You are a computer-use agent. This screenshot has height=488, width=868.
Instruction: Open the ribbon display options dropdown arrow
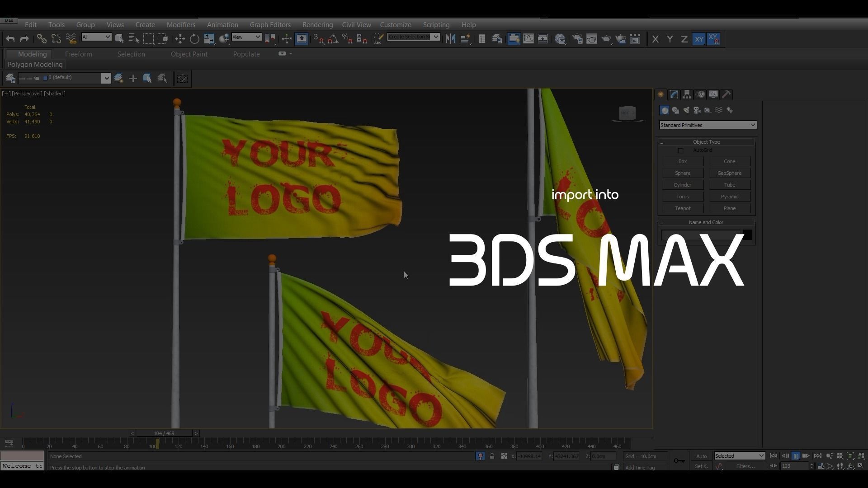tap(291, 54)
